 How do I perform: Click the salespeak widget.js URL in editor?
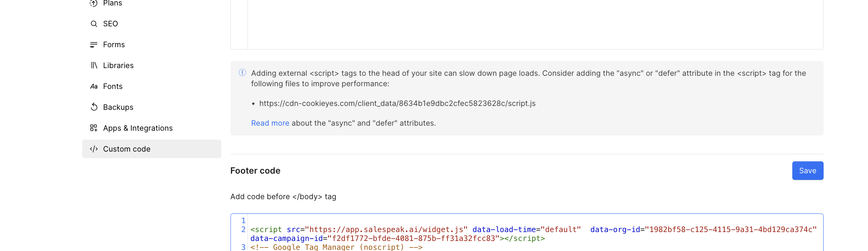click(386, 230)
